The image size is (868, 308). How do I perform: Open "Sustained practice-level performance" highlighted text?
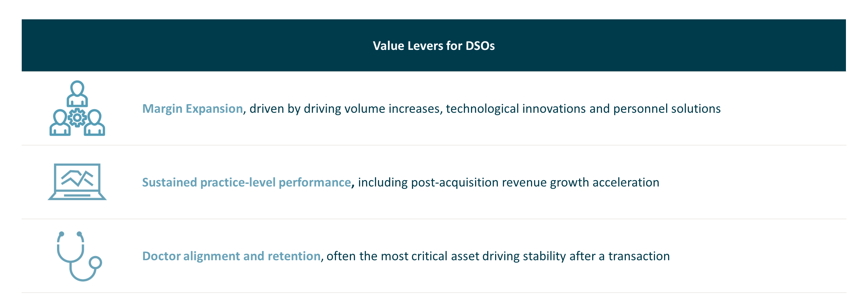tap(246, 182)
